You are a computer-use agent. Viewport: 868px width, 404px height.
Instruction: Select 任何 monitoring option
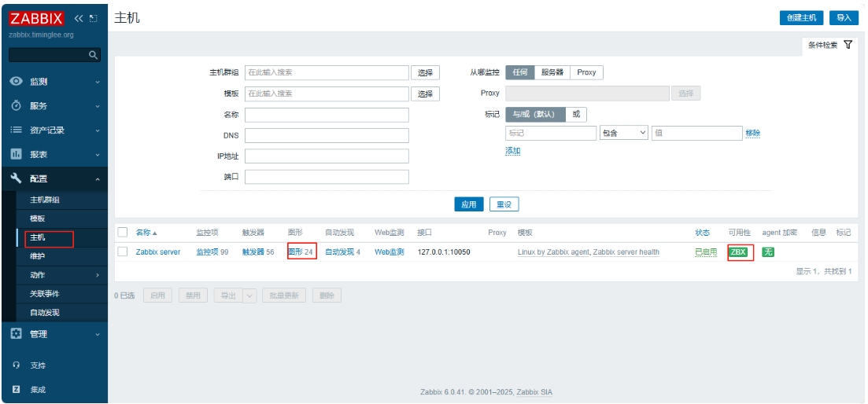(520, 72)
